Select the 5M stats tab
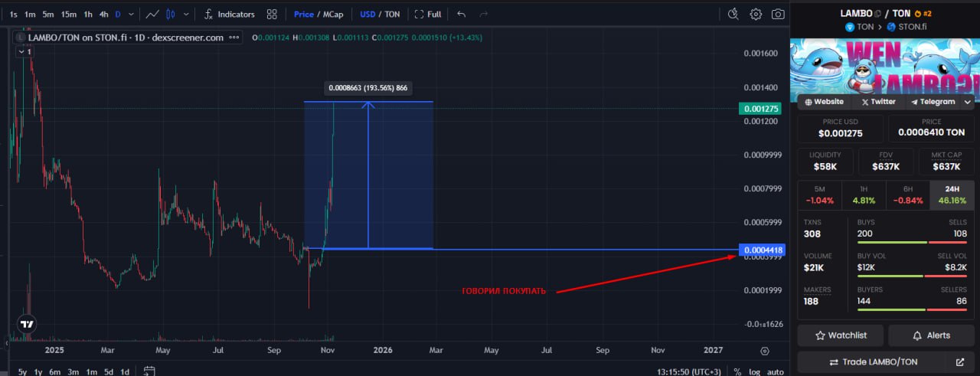Screen dimensions: 980x376 (x=819, y=195)
